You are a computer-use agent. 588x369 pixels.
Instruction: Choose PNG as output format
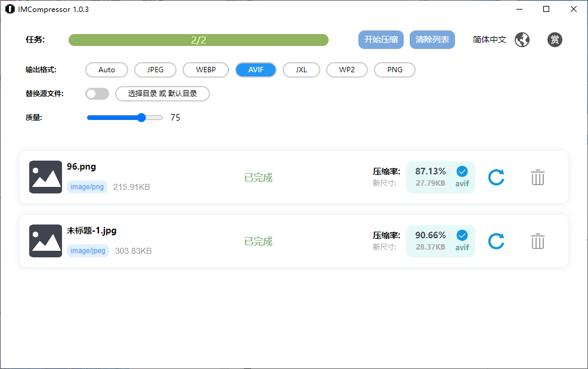point(394,69)
